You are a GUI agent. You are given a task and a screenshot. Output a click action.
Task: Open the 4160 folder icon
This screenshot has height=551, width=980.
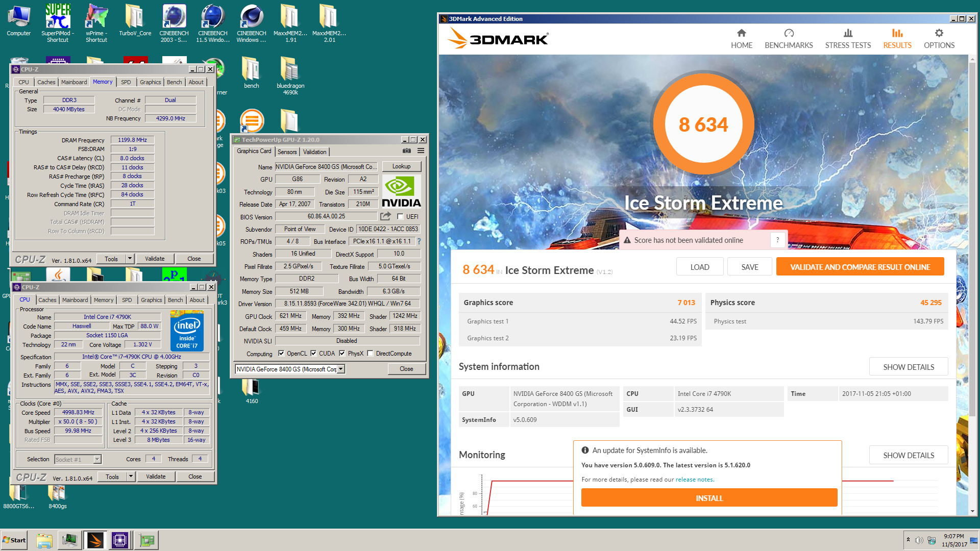coord(252,391)
